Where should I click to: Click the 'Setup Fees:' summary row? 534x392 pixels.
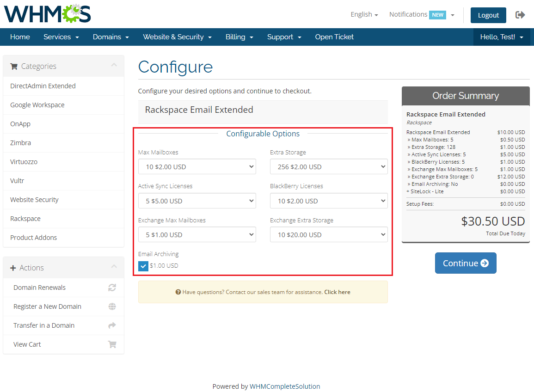click(x=466, y=204)
